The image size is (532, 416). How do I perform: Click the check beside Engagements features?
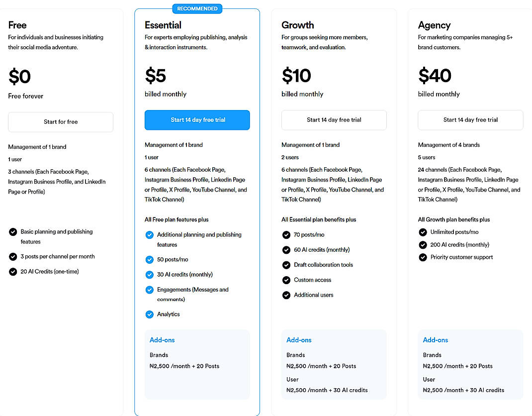point(149,290)
